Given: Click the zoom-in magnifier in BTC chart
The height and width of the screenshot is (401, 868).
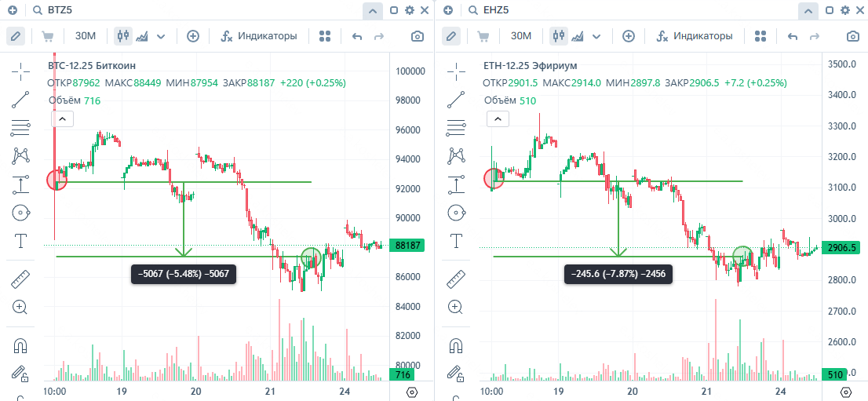Looking at the screenshot, I should coord(21,307).
